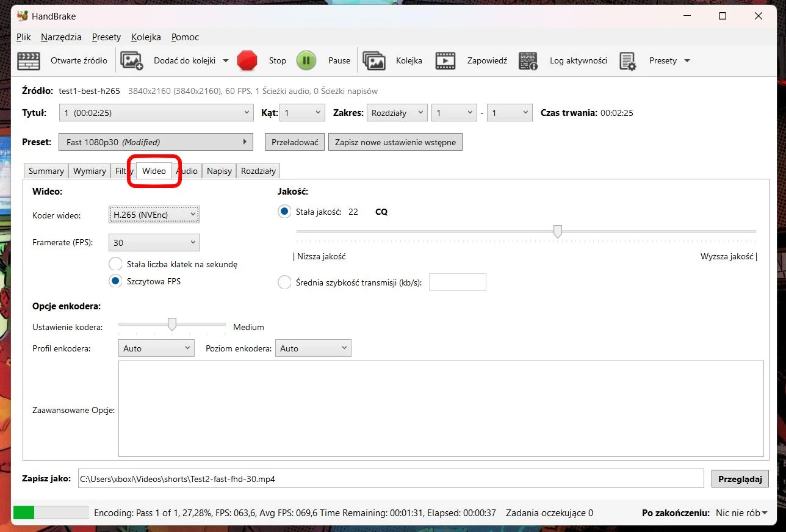This screenshot has width=786, height=532.
Task: Open the Kolejka menu
Action: pyautogui.click(x=146, y=37)
